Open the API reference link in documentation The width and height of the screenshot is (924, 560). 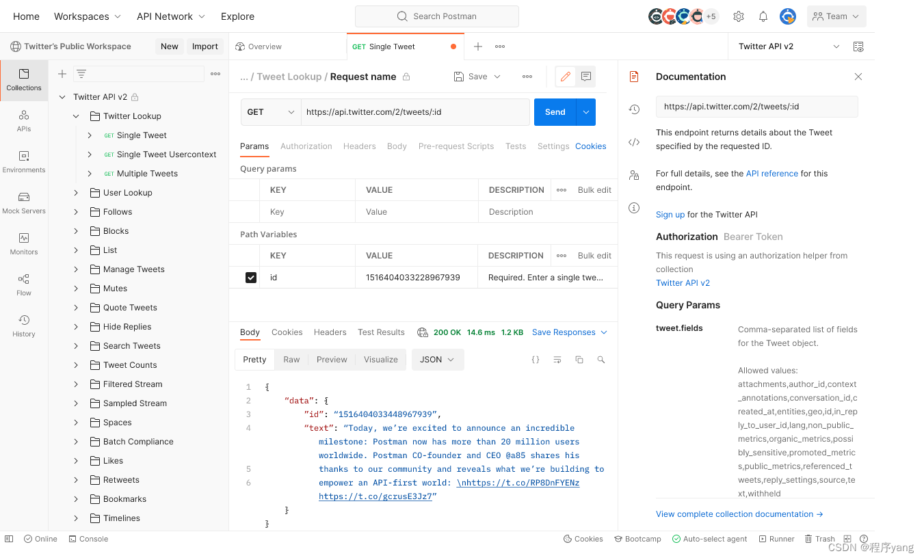click(x=772, y=174)
